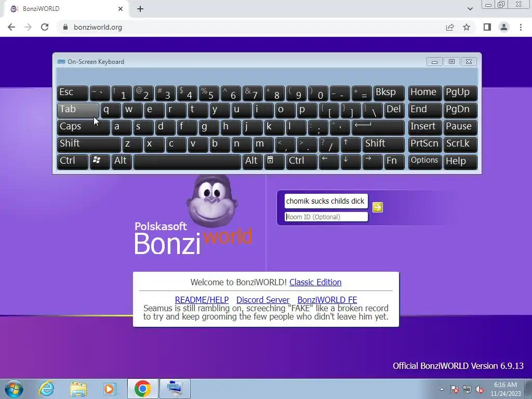
Task: Click the Esc key
Action: (73, 93)
